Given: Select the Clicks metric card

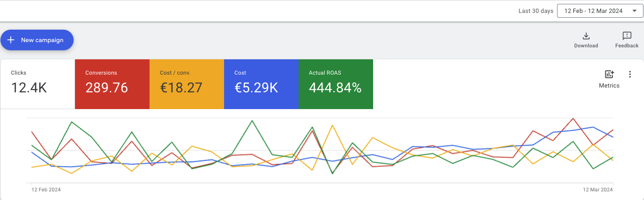Looking at the screenshot, I should pyautogui.click(x=37, y=84).
